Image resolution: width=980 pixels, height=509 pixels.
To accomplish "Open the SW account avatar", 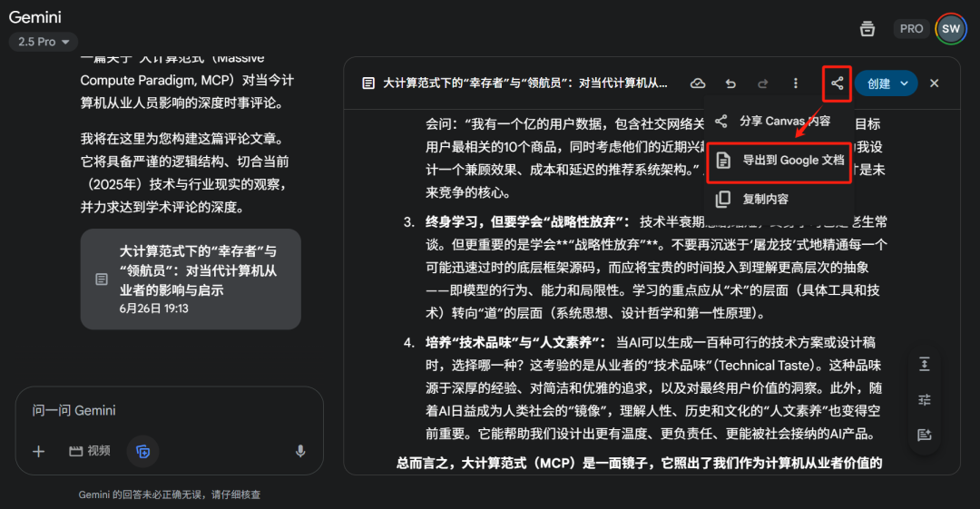I will (x=951, y=29).
